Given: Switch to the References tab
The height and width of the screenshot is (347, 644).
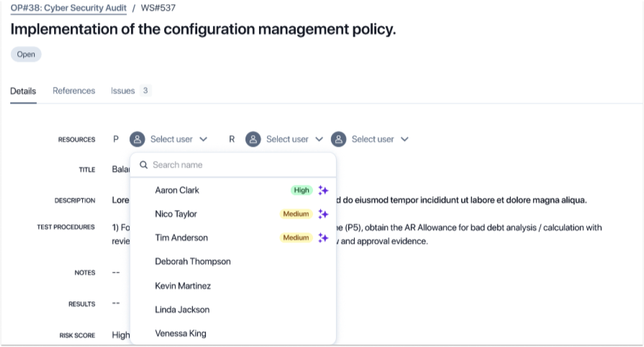Looking at the screenshot, I should point(74,91).
